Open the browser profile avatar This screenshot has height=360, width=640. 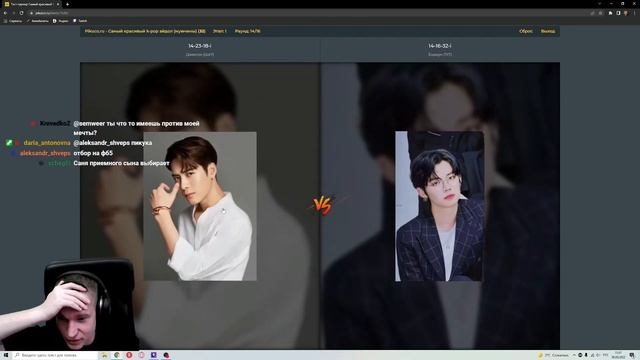click(x=626, y=13)
